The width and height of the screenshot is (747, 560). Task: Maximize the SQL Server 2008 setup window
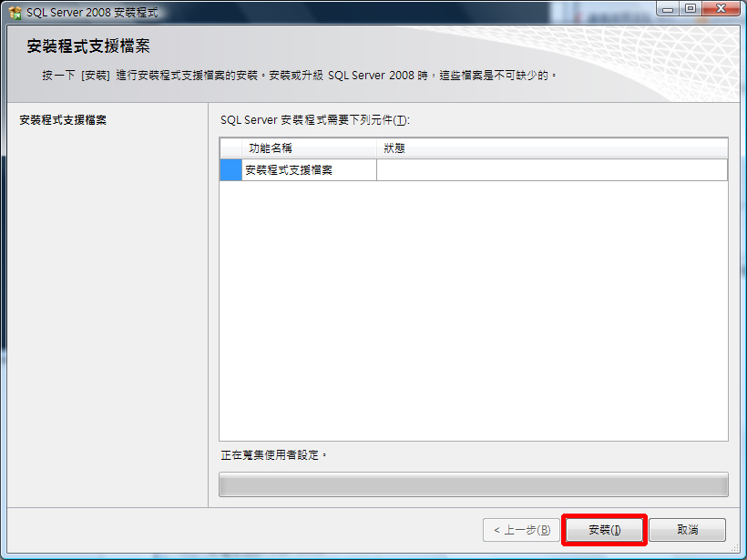click(x=690, y=9)
